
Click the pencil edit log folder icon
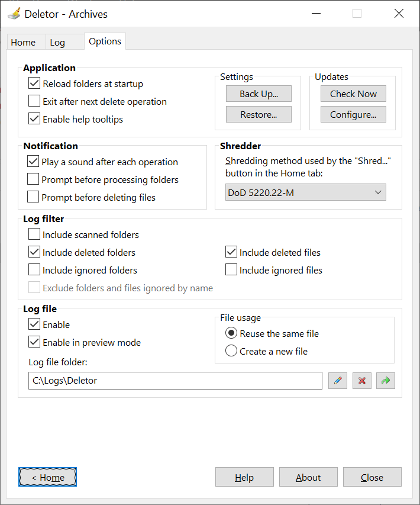pos(338,381)
